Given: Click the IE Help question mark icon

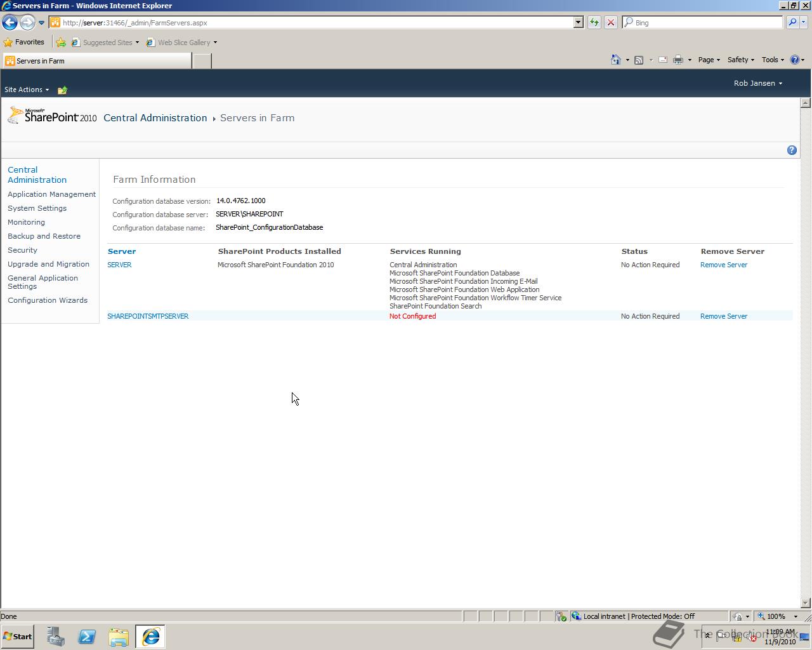Looking at the screenshot, I should (x=795, y=60).
